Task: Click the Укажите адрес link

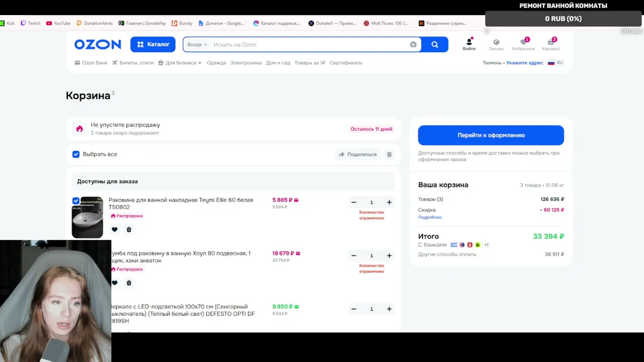Action: 525,63
